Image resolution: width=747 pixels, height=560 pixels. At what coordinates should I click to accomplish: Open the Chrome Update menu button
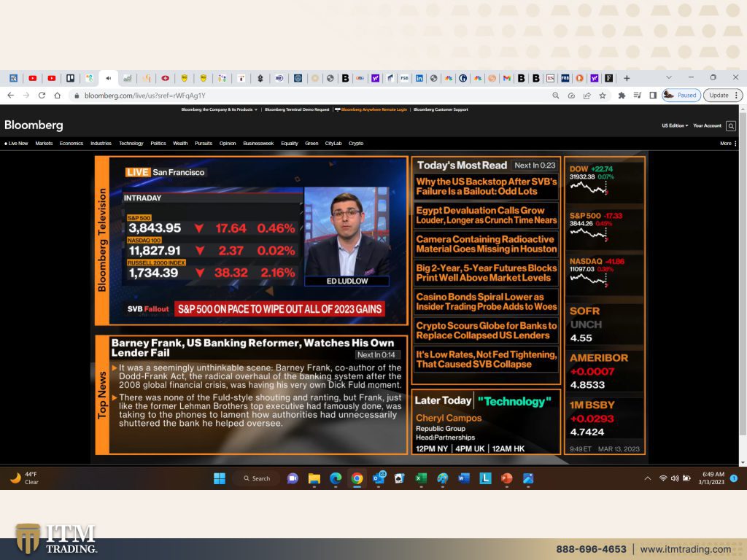click(x=723, y=96)
